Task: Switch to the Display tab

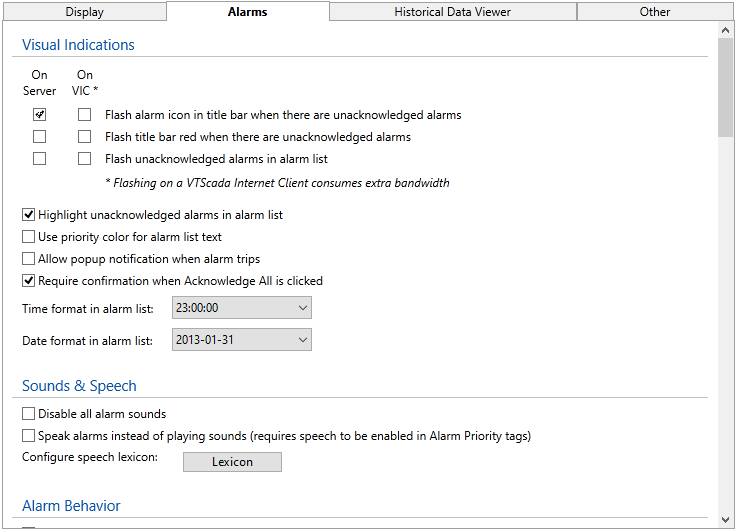Action: [x=84, y=12]
